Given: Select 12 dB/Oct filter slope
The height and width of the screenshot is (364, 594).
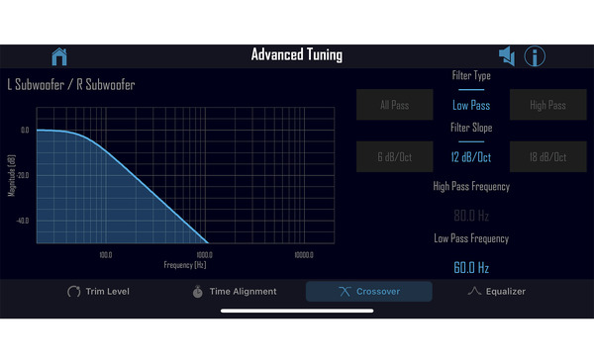Looking at the screenshot, I should [x=471, y=157].
